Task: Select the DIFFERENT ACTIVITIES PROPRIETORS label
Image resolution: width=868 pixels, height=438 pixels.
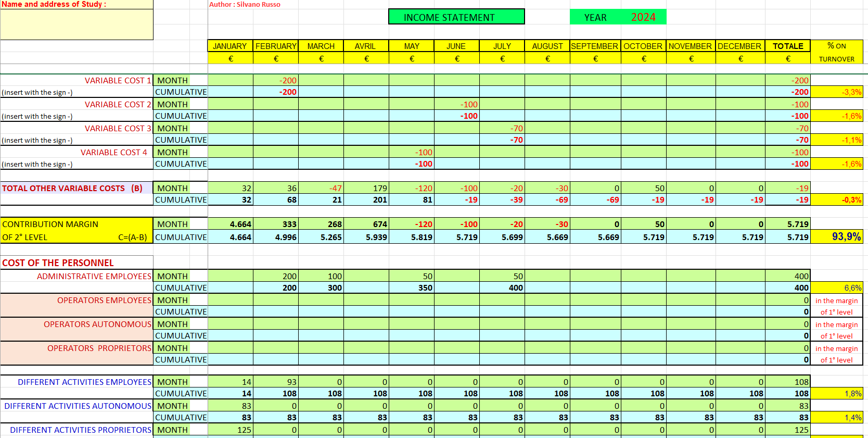Action: [81, 430]
